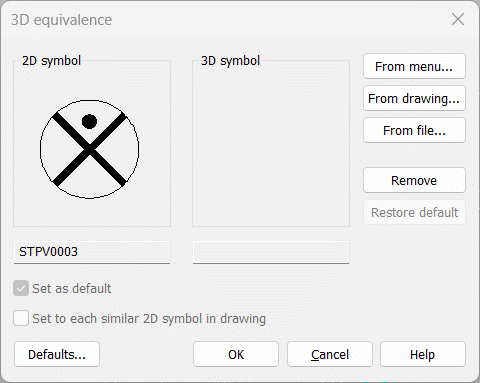Open the Defaults... settings

pyautogui.click(x=57, y=354)
